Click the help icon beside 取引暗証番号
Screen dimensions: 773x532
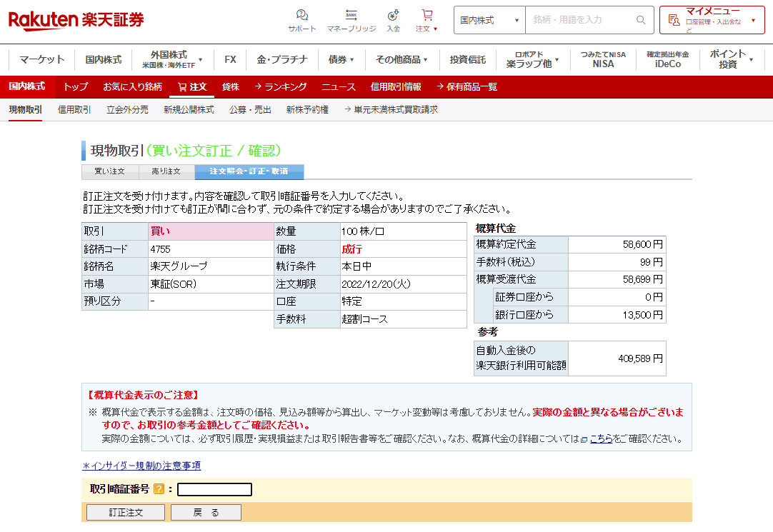159,489
